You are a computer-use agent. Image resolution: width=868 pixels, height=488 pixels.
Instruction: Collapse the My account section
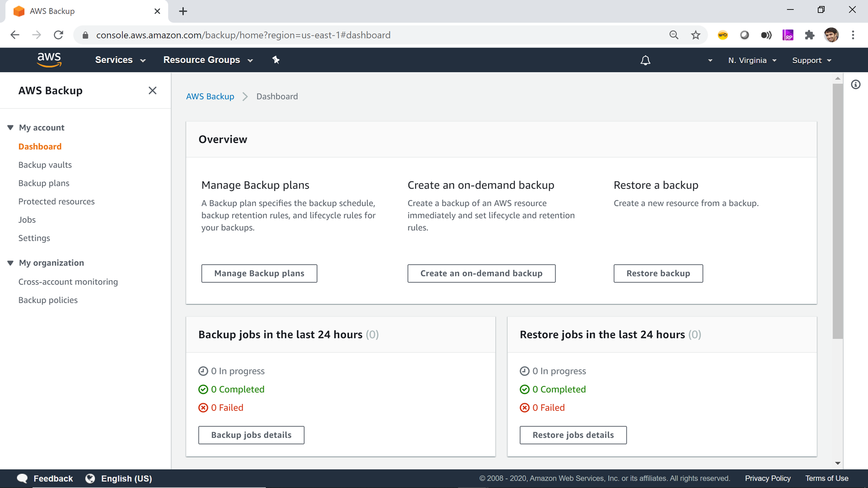10,128
